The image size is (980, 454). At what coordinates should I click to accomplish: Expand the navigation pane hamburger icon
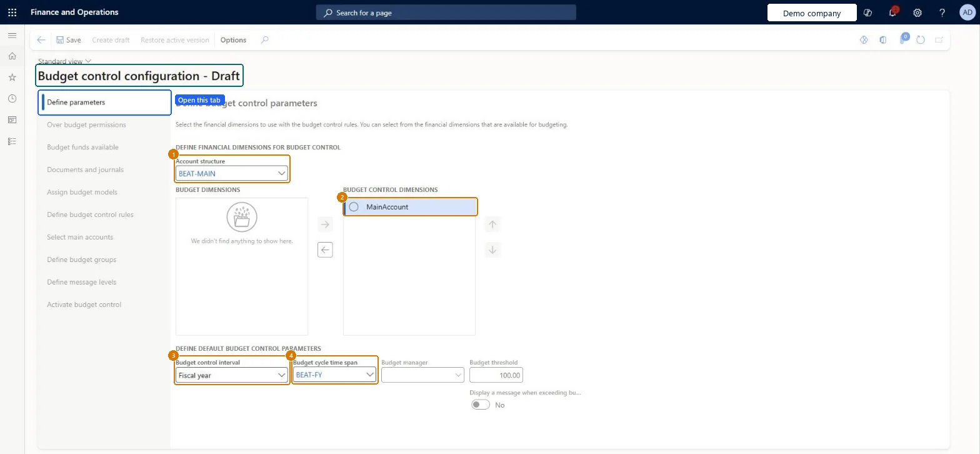[x=12, y=36]
